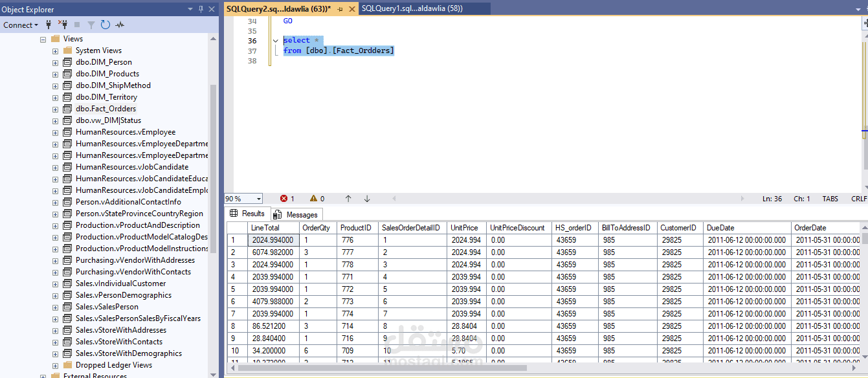Collapse the Views folder node
Viewport: 868px width, 378px height.
tap(43, 39)
